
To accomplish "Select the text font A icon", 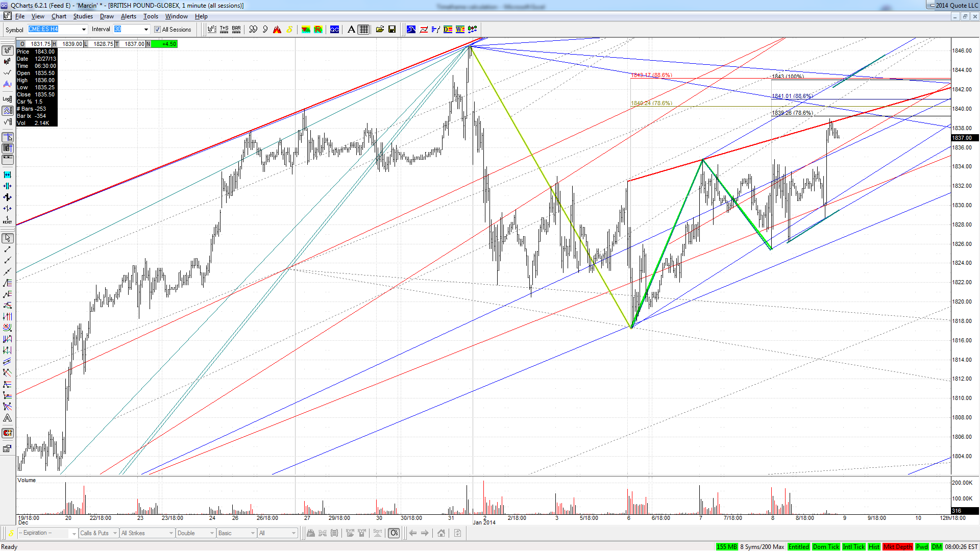I will 351,30.
